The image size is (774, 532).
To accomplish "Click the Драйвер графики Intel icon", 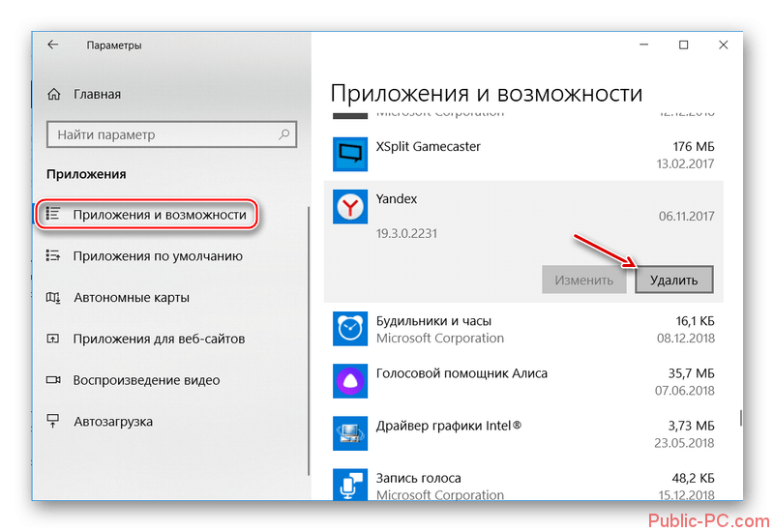I will [x=350, y=432].
